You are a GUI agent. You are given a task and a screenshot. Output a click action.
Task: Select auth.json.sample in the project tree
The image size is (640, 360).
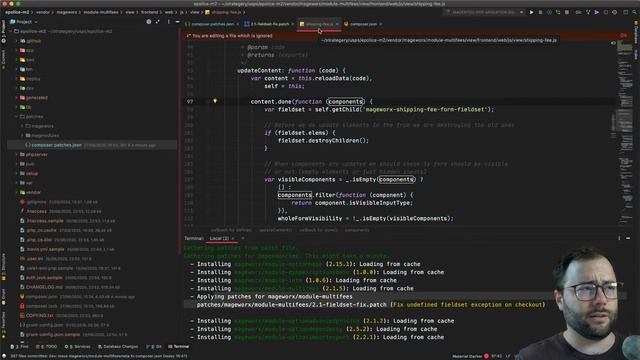[x=44, y=278]
